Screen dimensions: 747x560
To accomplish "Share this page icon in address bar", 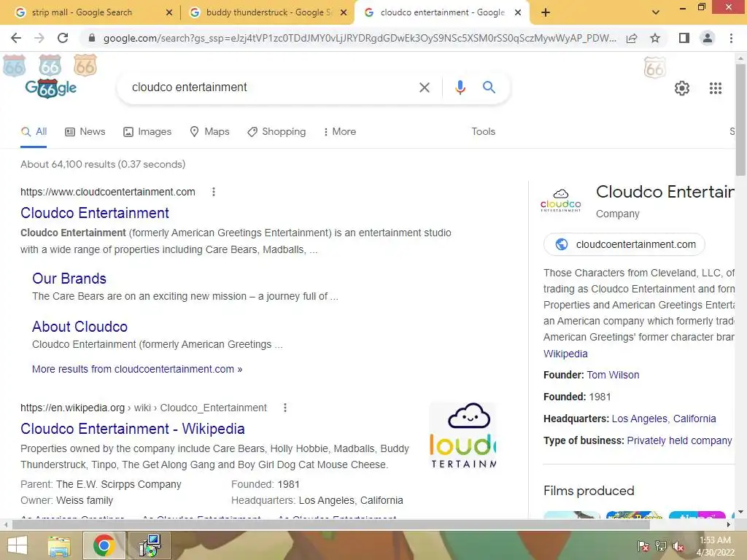I will click(632, 38).
